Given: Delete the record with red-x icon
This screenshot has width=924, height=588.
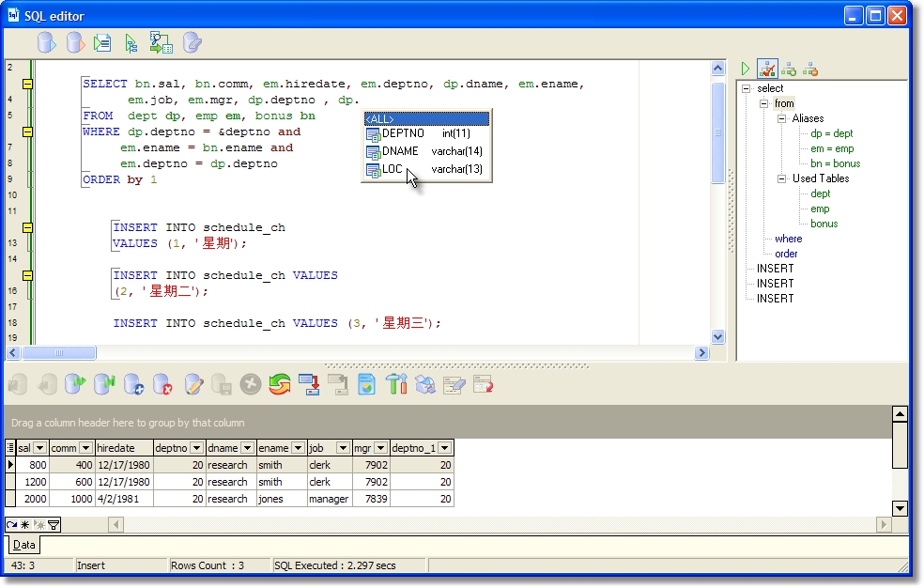Looking at the screenshot, I should 162,385.
